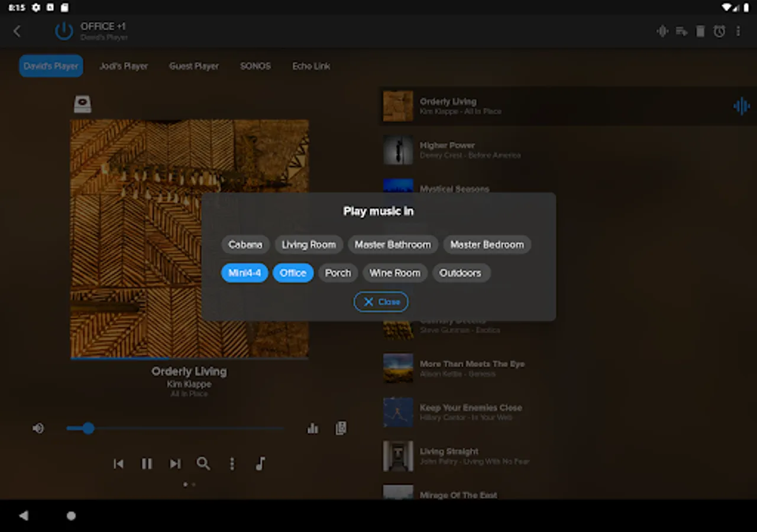Click the Wi-Fi status icon
757x532 pixels.
click(727, 8)
